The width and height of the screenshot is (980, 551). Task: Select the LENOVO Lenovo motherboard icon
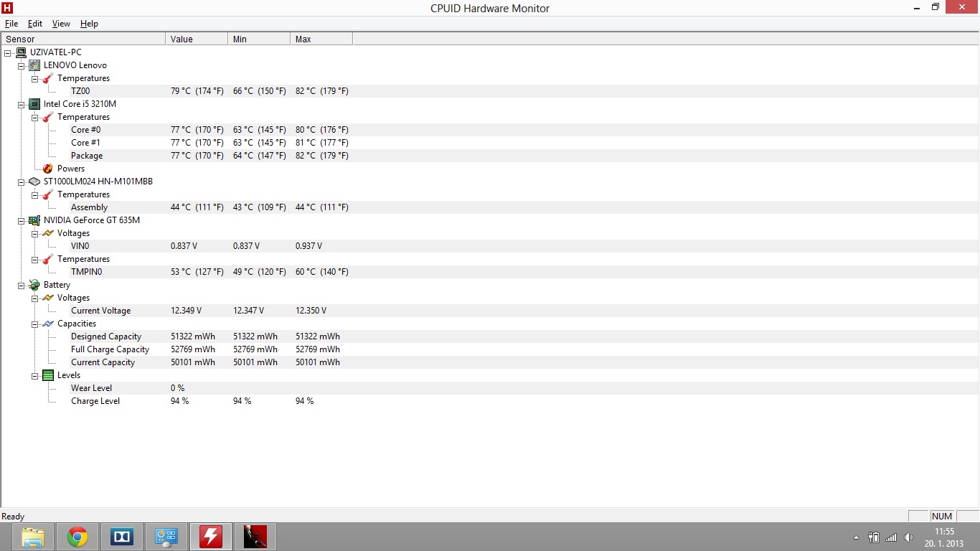point(34,65)
